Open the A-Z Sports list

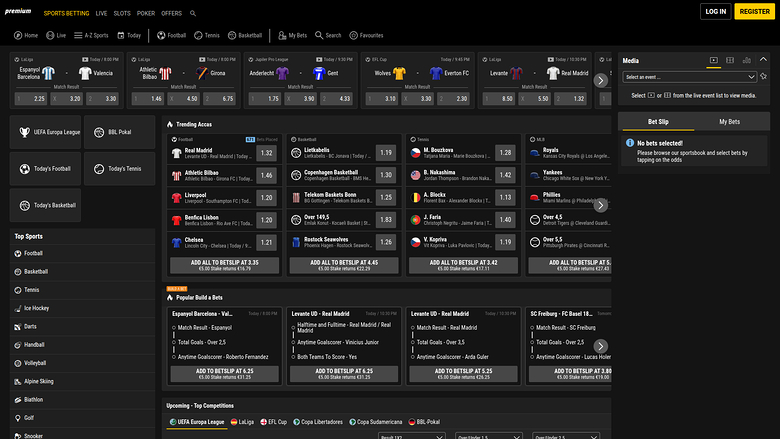[91, 35]
